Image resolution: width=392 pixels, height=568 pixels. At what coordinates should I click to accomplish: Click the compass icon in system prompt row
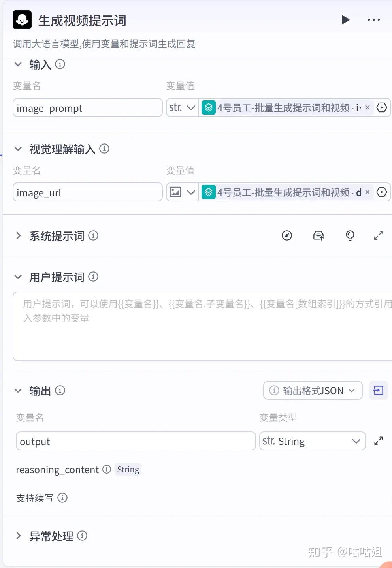(x=287, y=236)
